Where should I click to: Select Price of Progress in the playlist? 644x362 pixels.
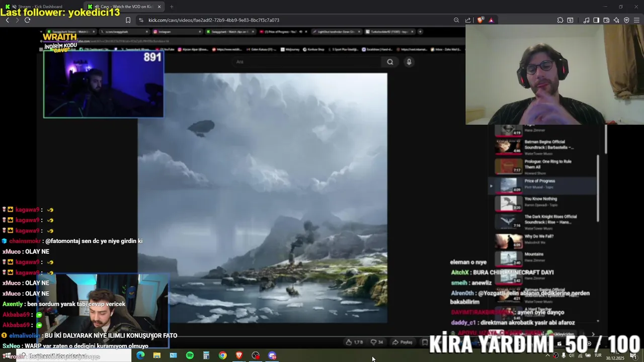pos(542,186)
